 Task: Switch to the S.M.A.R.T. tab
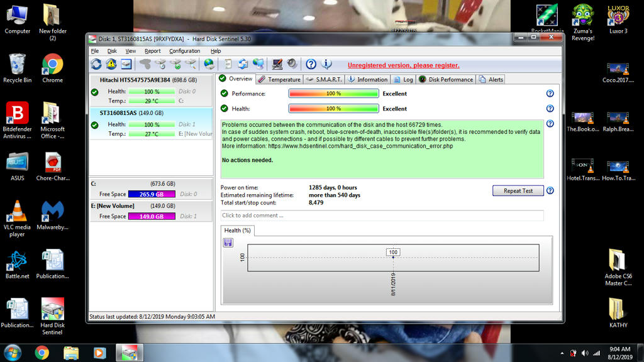[324, 80]
